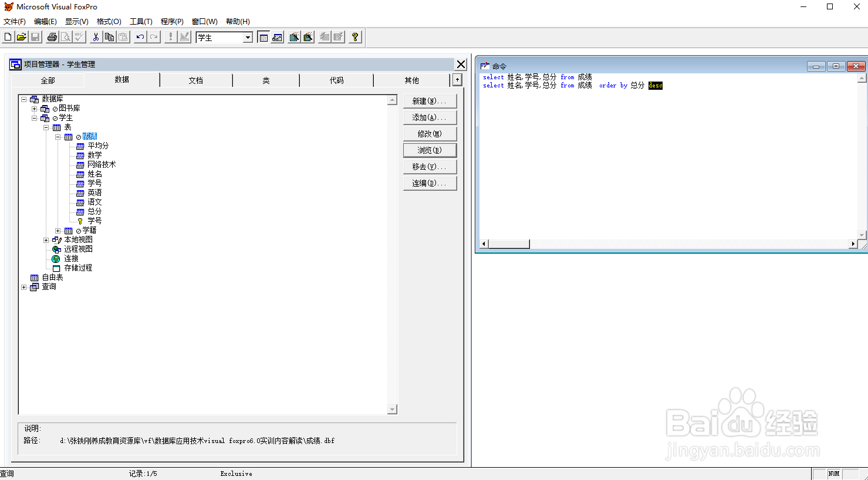The width and height of the screenshot is (868, 480).
Task: Click the Redo arrow icon
Action: pos(154,37)
